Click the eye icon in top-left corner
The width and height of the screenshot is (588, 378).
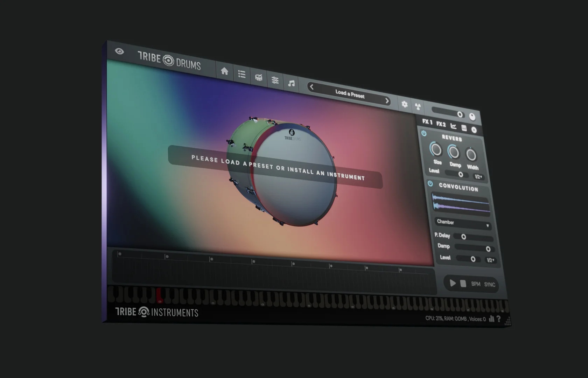pyautogui.click(x=120, y=52)
